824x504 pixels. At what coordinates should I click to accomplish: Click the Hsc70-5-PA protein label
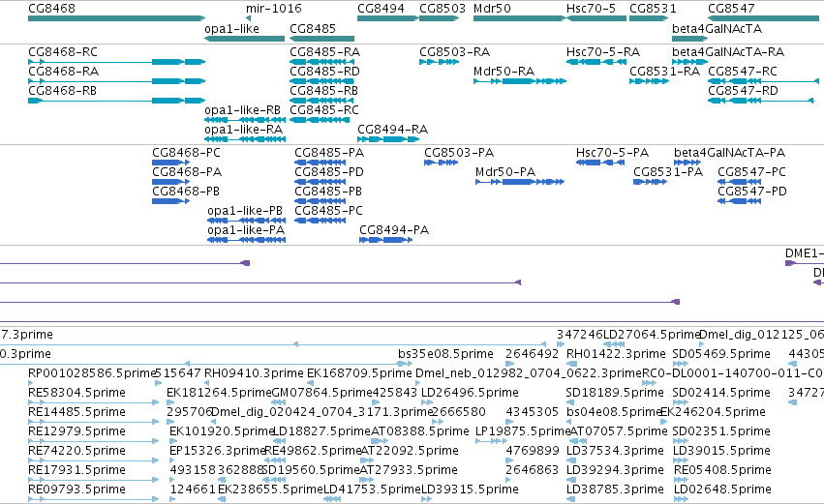612,153
